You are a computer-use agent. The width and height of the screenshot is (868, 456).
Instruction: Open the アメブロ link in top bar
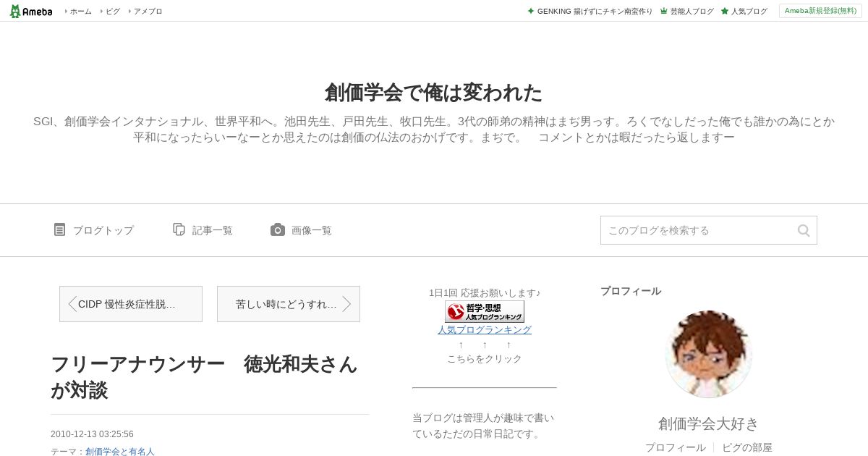coord(148,12)
